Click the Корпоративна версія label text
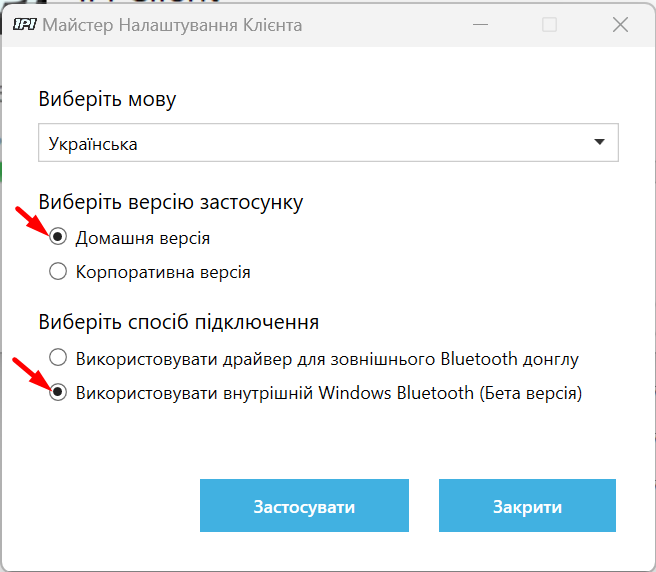 pos(163,271)
